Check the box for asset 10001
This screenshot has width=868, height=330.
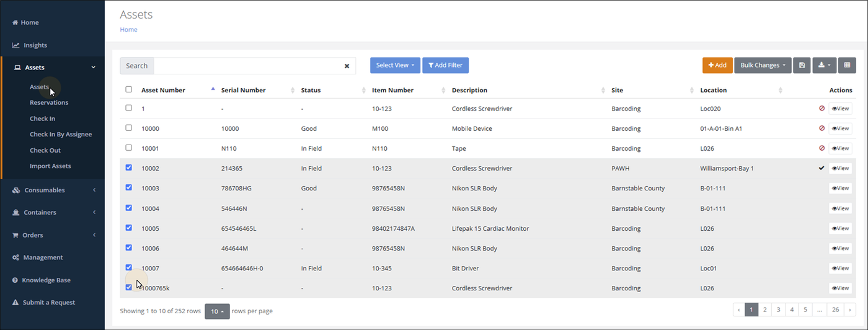[x=129, y=148]
